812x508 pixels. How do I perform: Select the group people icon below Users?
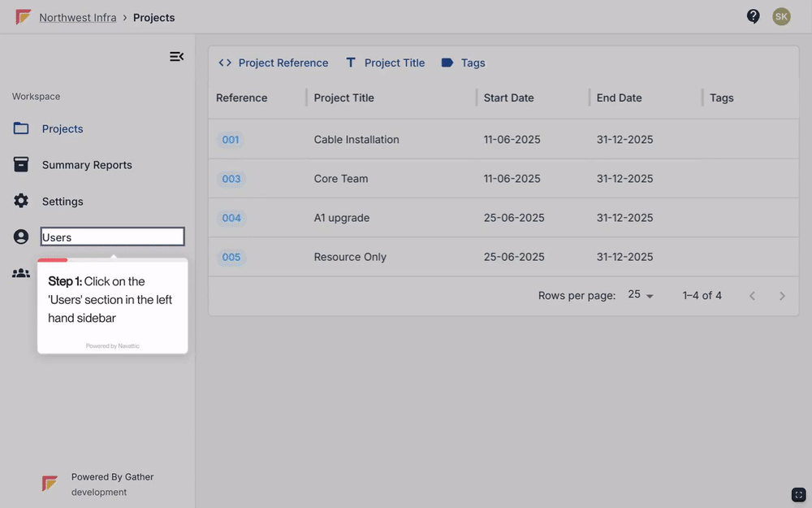(21, 272)
